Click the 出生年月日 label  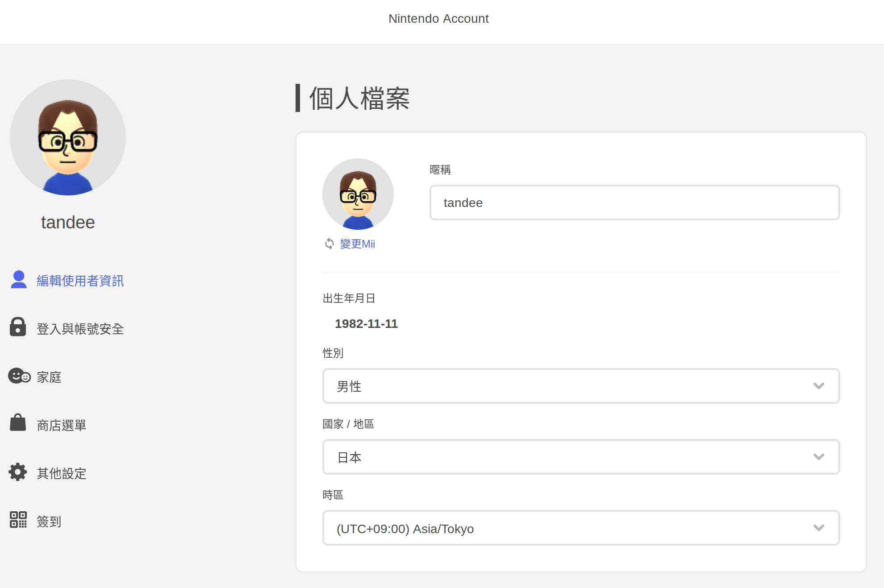point(349,298)
